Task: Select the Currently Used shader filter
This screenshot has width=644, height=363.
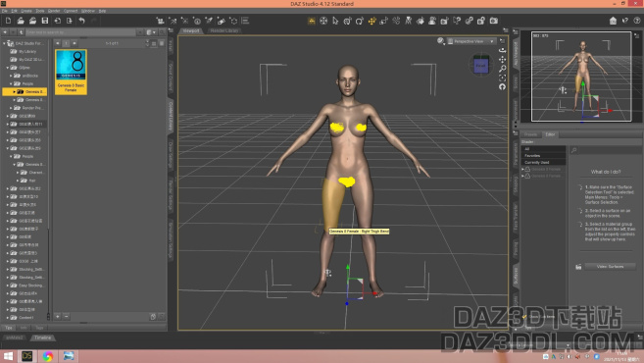Action: pyautogui.click(x=543, y=163)
